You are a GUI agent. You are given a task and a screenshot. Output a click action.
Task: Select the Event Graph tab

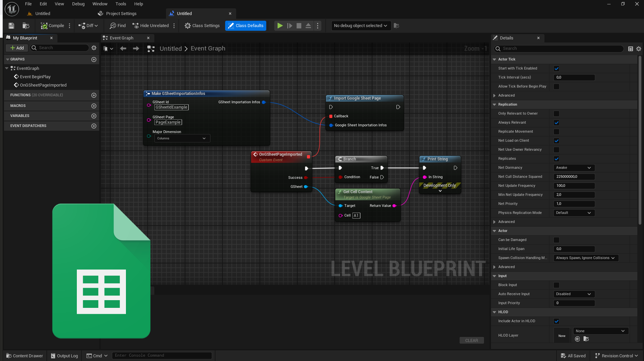tap(122, 38)
